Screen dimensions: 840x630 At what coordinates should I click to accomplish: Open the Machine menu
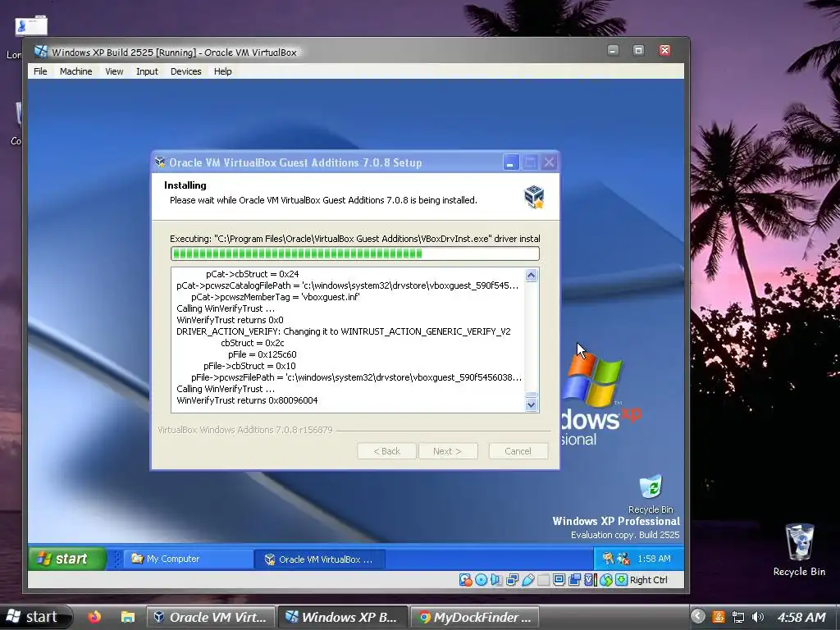pyautogui.click(x=75, y=71)
